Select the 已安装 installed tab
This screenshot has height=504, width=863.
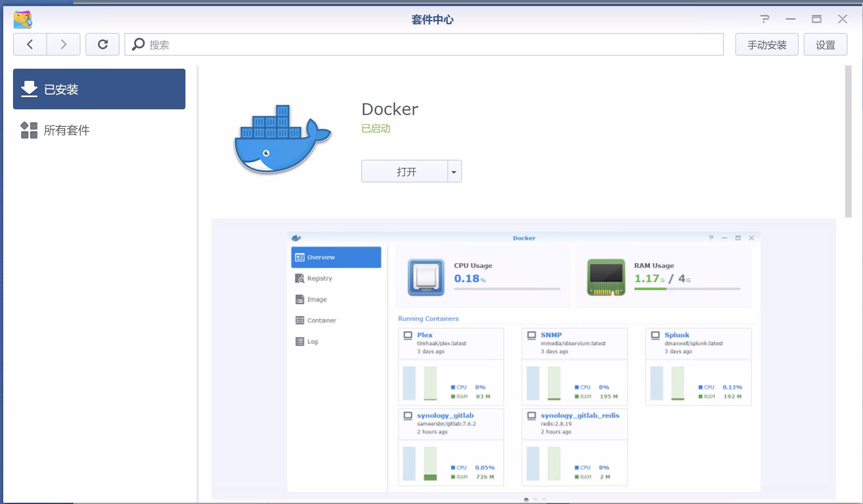point(99,89)
